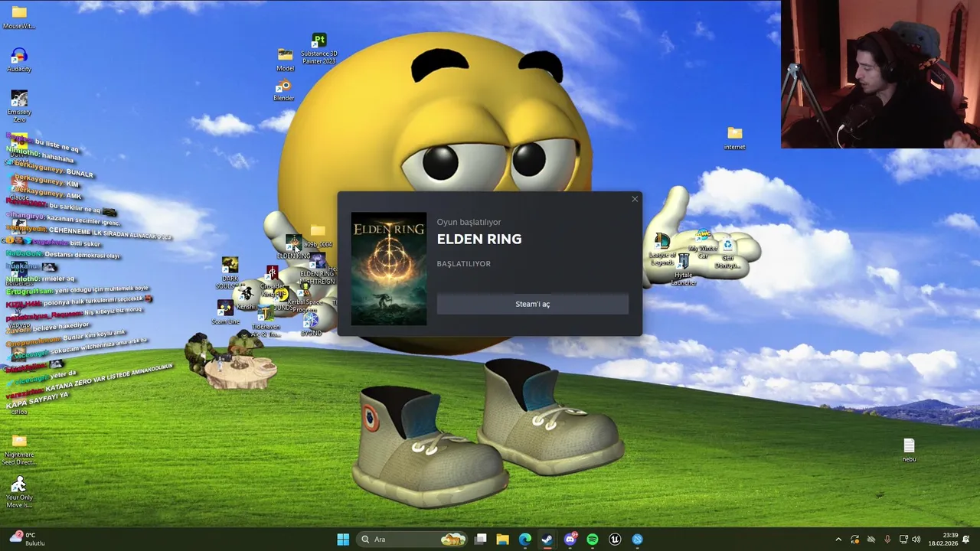Image resolution: width=980 pixels, height=551 pixels.
Task: Open Task View from the taskbar
Action: pos(480,540)
